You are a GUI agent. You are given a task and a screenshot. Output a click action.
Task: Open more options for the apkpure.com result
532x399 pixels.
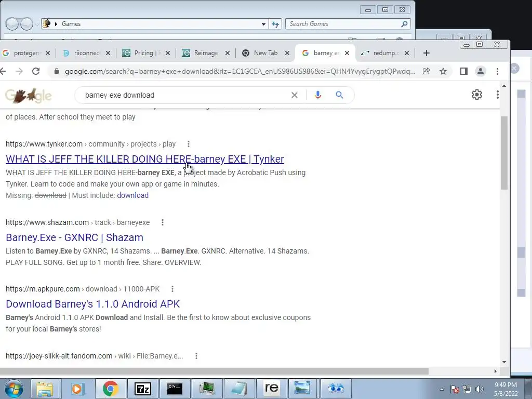click(x=172, y=289)
